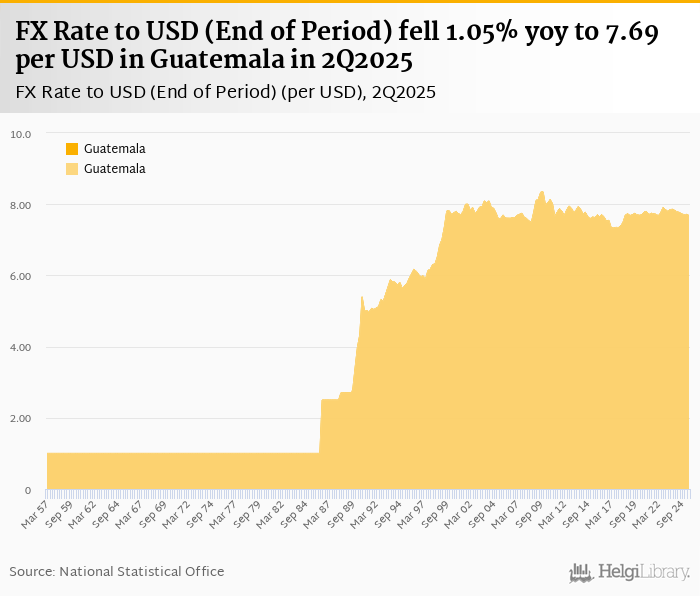Click the HelgiLibrary logo icon
Image resolution: width=700 pixels, height=596 pixels.
point(581,572)
